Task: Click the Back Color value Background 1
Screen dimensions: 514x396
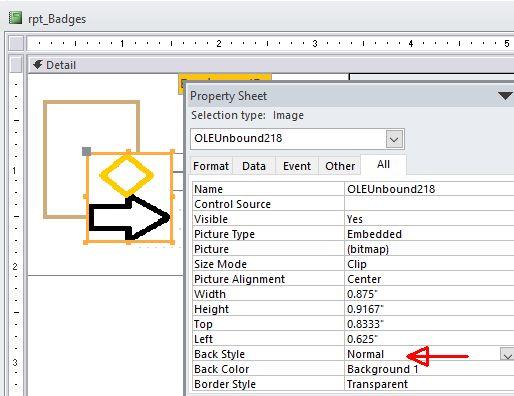Action: pyautogui.click(x=382, y=369)
